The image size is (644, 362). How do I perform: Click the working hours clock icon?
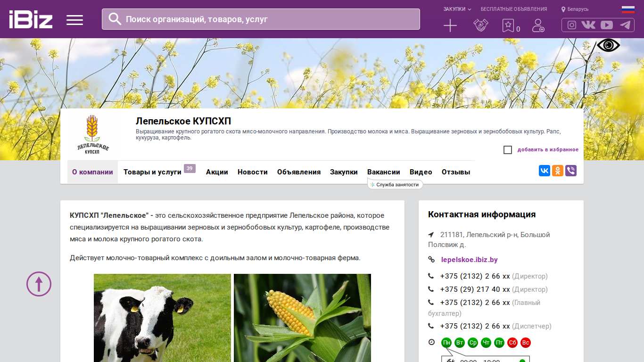[431, 342]
